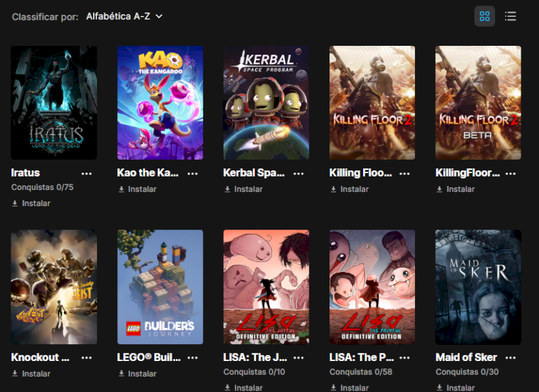Switch to grid view layout
The width and height of the screenshot is (539, 392).
click(x=484, y=16)
